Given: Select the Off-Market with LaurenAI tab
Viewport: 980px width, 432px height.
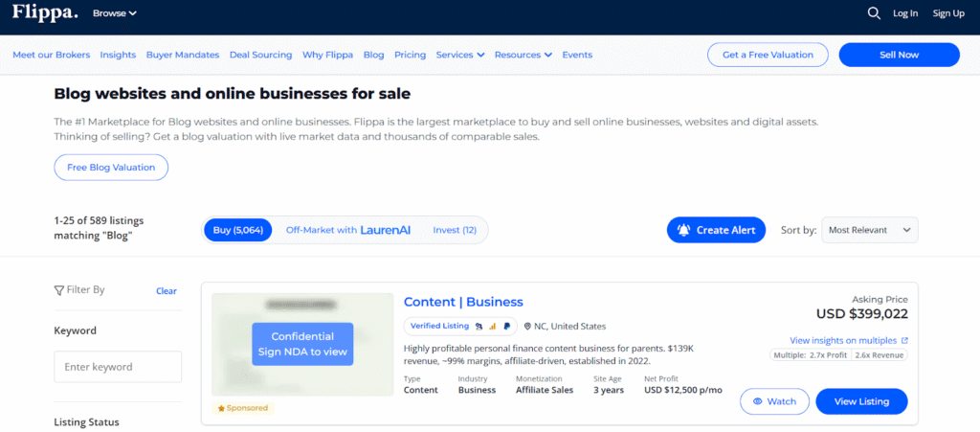Looking at the screenshot, I should 348,230.
